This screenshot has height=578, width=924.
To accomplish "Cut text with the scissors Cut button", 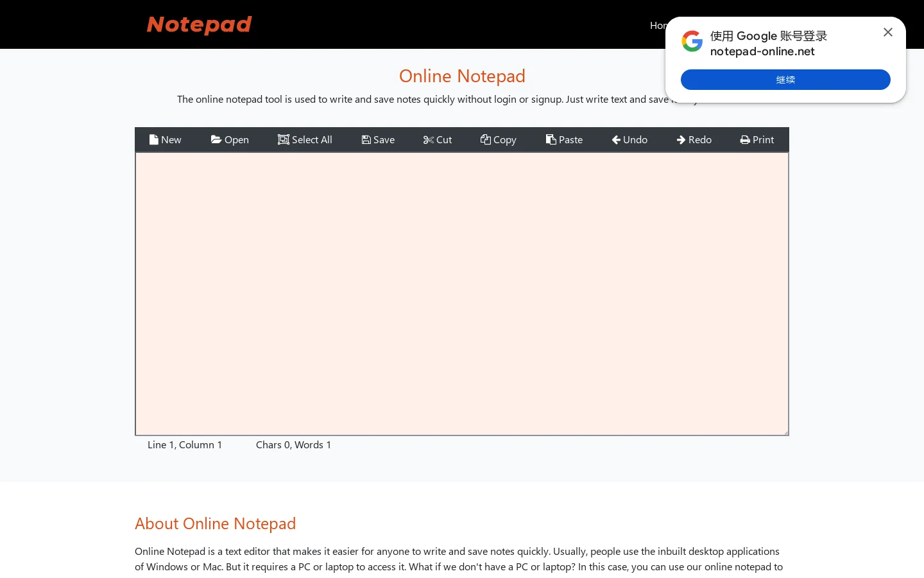I will [438, 139].
